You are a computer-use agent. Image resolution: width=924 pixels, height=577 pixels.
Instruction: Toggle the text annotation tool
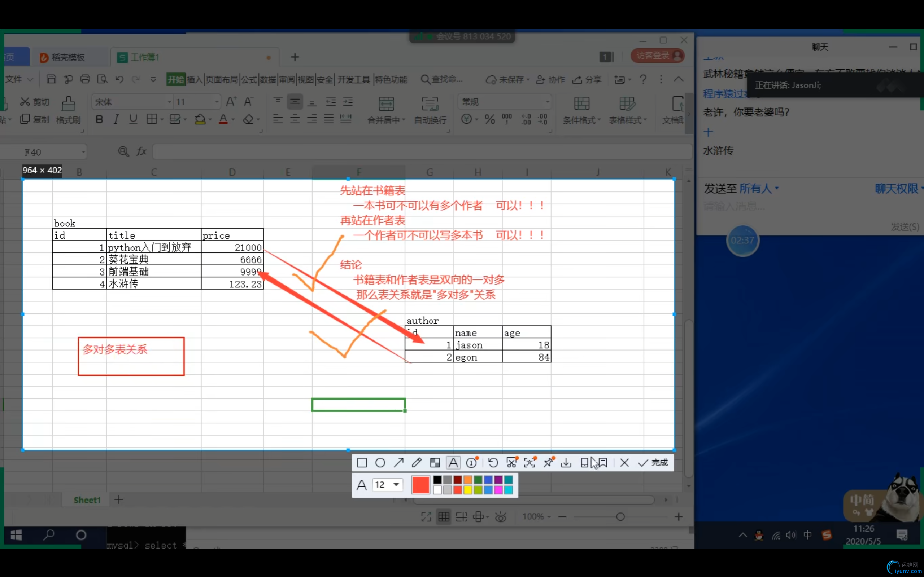(453, 463)
